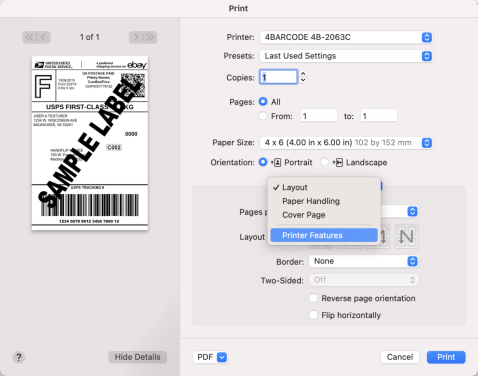Select Layout in the popup menu
The height and width of the screenshot is (376, 478).
tap(324, 187)
